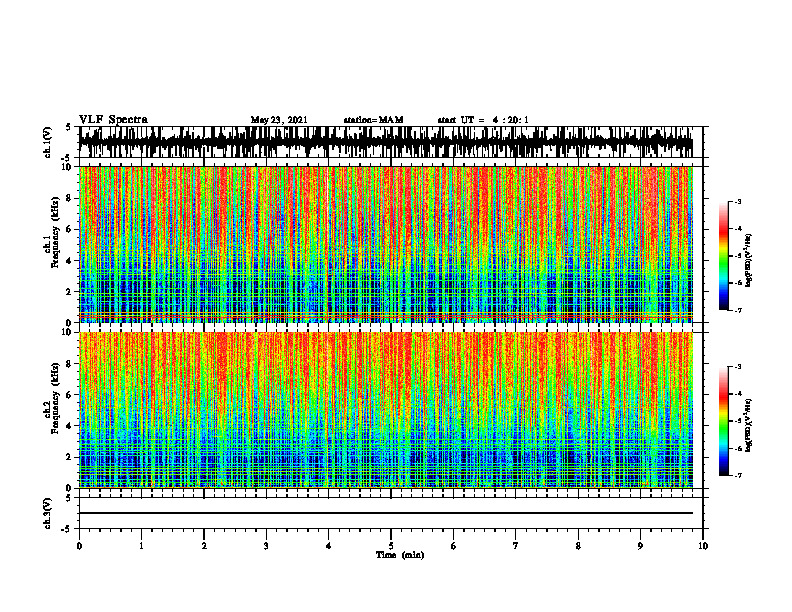Click time axis tick label '9'
Image resolution: width=792 pixels, height=612 pixels.
tap(640, 546)
